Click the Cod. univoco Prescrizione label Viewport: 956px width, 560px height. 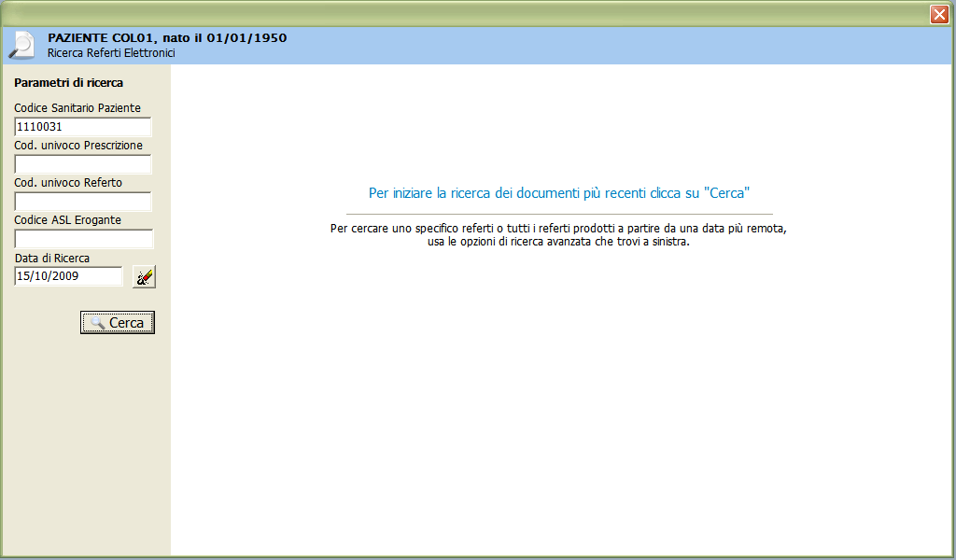point(78,146)
